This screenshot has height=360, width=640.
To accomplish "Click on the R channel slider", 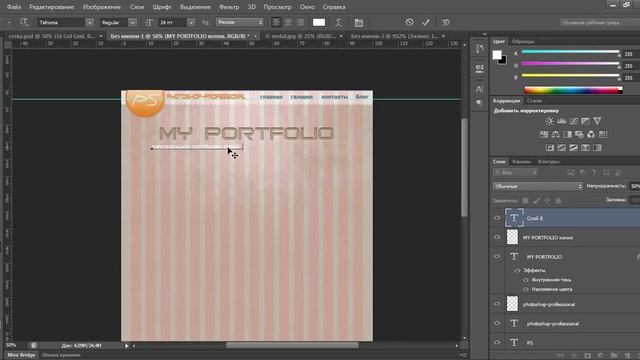I will coord(571,51).
